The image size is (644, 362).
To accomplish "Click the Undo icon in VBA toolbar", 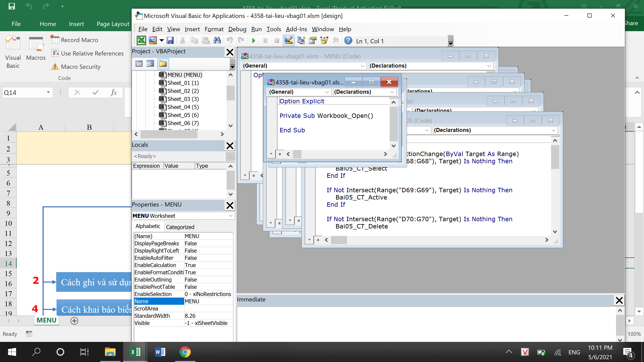I will point(229,40).
